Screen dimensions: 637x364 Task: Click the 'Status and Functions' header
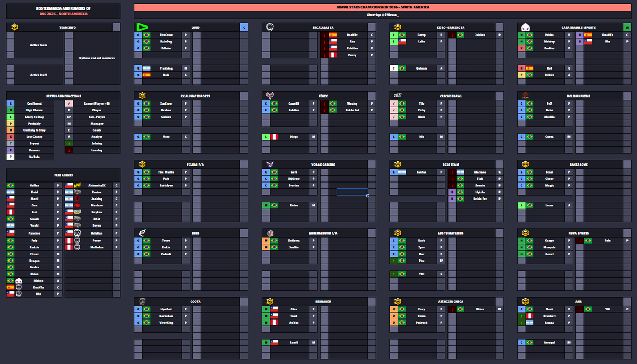pyautogui.click(x=63, y=96)
